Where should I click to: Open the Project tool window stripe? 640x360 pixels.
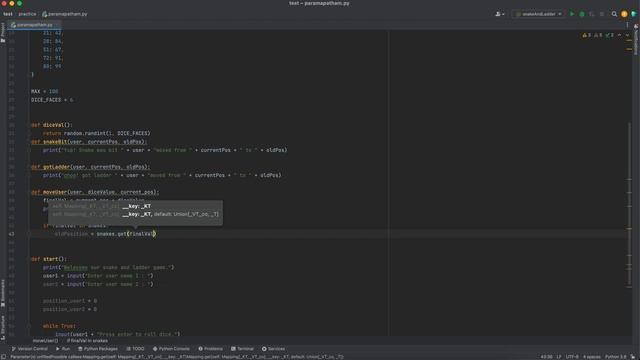click(3, 33)
